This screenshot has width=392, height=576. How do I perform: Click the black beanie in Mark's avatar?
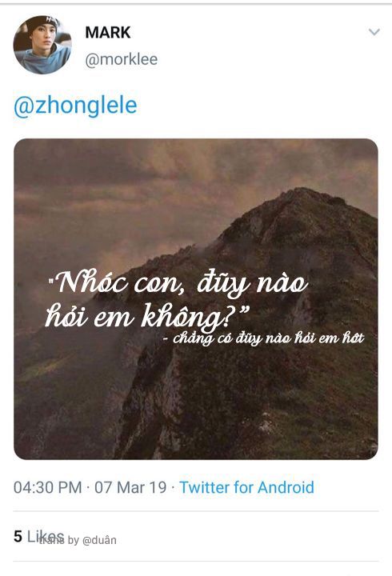[x=41, y=24]
